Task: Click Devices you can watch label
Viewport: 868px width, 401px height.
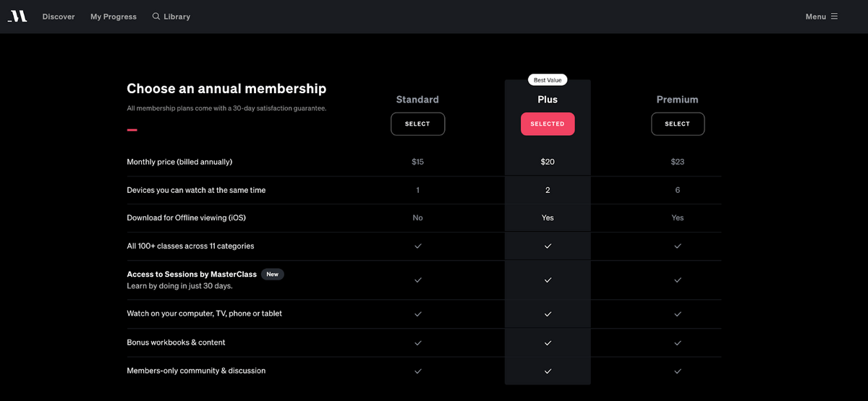Action: pyautogui.click(x=196, y=190)
